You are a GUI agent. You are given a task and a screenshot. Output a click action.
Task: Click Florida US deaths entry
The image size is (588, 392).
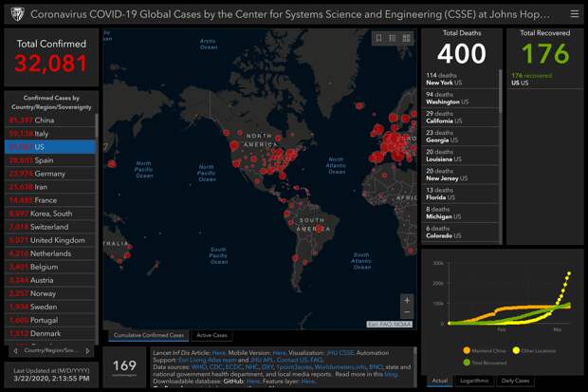(461, 195)
